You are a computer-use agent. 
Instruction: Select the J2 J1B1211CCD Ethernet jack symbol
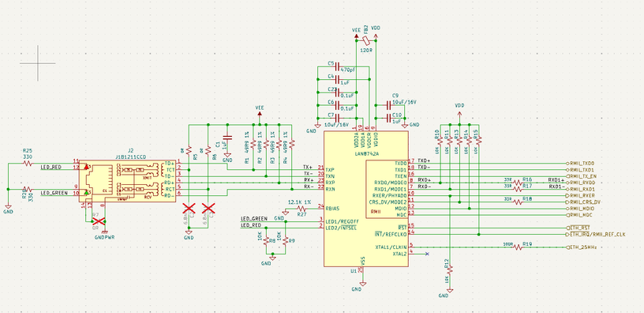tap(127, 181)
